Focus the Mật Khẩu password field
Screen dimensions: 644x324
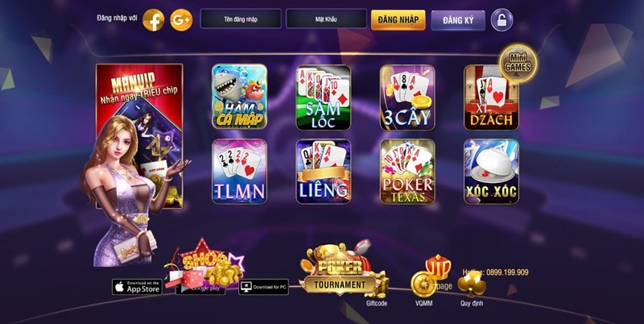tap(326, 19)
